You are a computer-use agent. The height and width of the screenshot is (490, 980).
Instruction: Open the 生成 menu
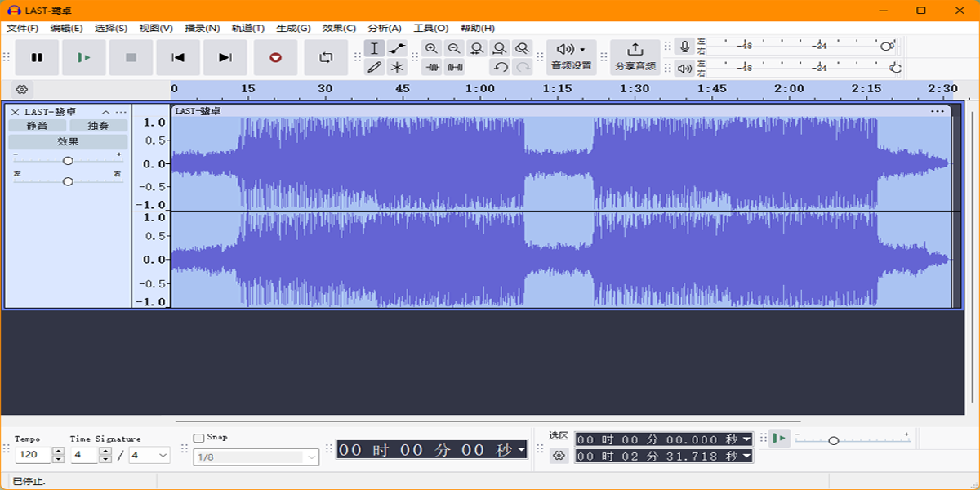pos(295,27)
